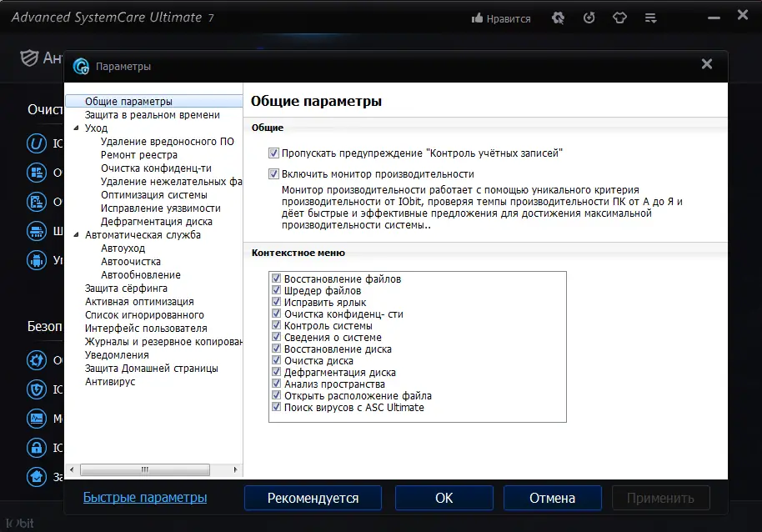Click the shield icon in the background Антивирус tab
This screenshot has width=762, height=532.
[29, 58]
